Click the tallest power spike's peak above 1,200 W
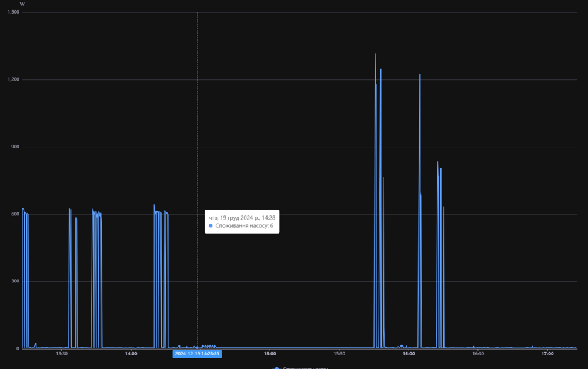The height and width of the screenshot is (369, 588). pyautogui.click(x=375, y=54)
